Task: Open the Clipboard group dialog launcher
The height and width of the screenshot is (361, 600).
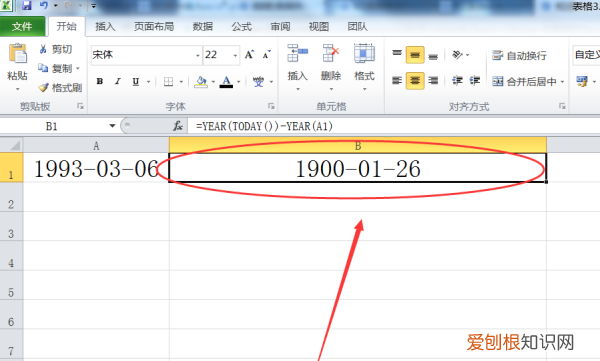Action: 80,106
